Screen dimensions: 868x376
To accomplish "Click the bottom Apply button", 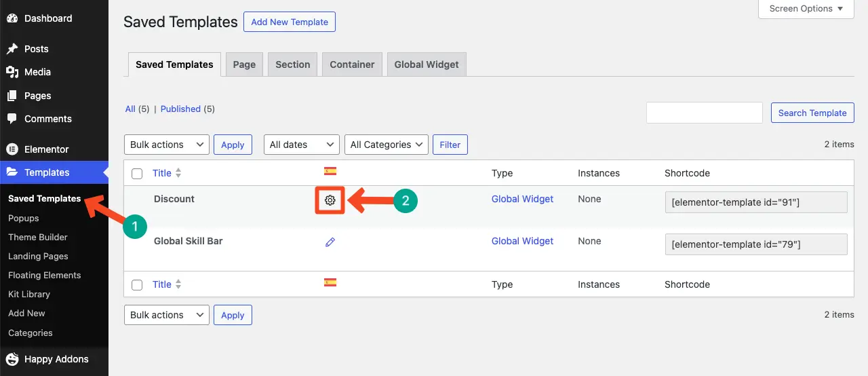I will 233,315.
